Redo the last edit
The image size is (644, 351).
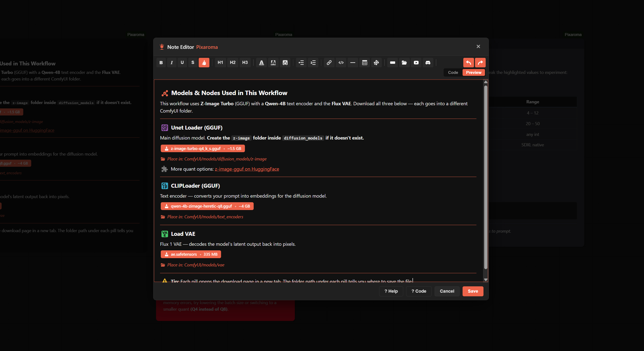click(x=480, y=62)
